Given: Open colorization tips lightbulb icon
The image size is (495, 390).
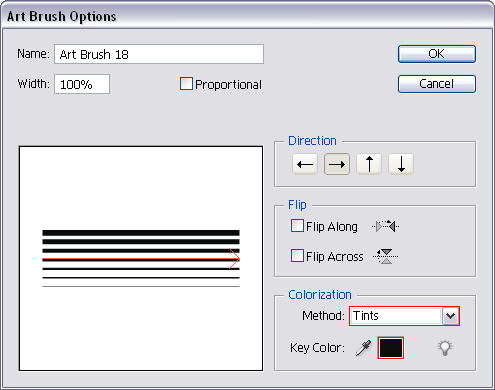Looking at the screenshot, I should tap(445, 348).
